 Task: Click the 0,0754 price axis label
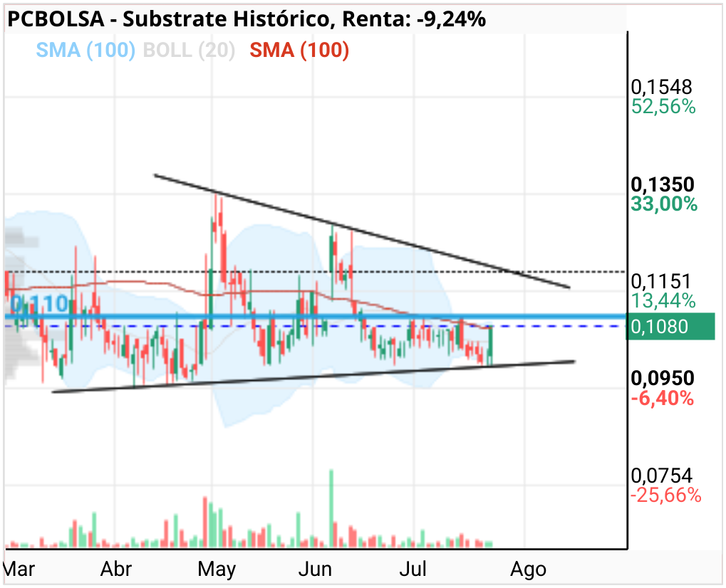[662, 476]
